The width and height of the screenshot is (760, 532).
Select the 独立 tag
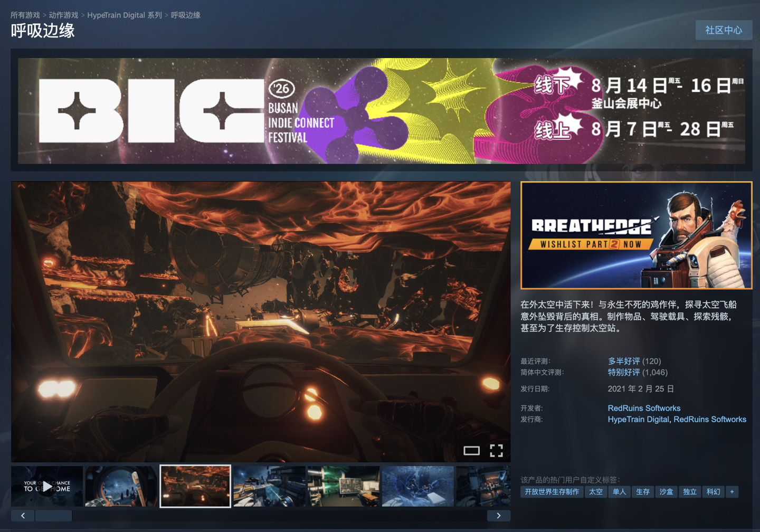point(690,492)
